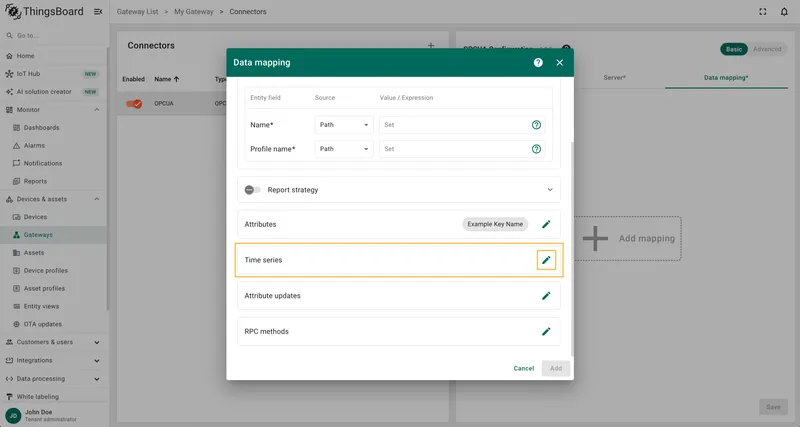Click the Dashboards icon in sidebar
Viewport: 800px width, 427px height.
tap(16, 128)
